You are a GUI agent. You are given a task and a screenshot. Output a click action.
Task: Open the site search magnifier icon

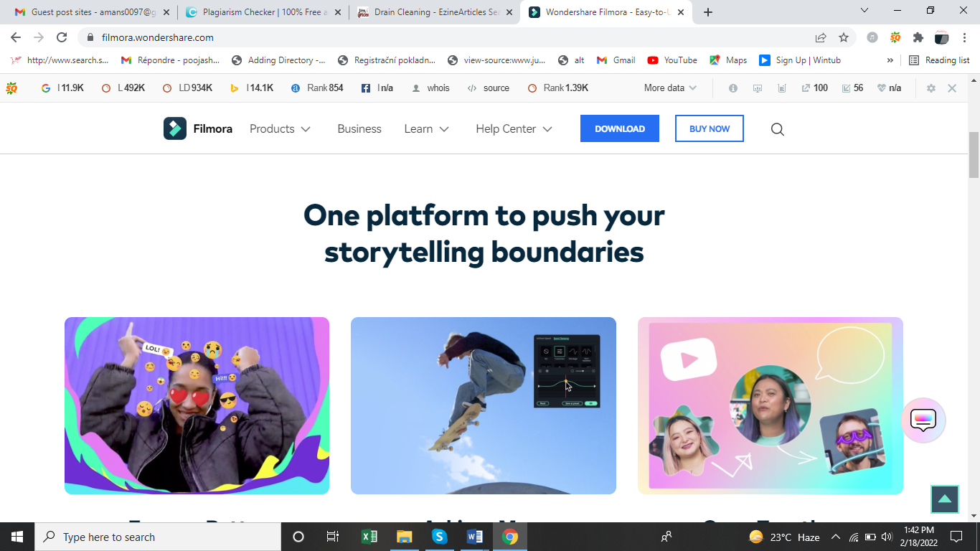click(x=778, y=129)
